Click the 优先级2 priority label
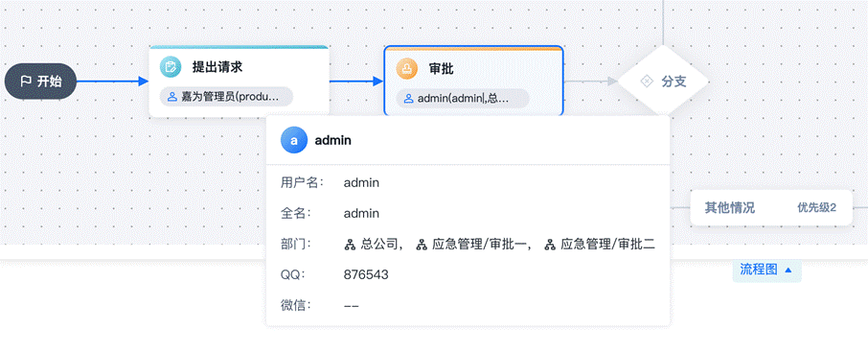Image resolution: width=868 pixels, height=353 pixels. point(816,208)
